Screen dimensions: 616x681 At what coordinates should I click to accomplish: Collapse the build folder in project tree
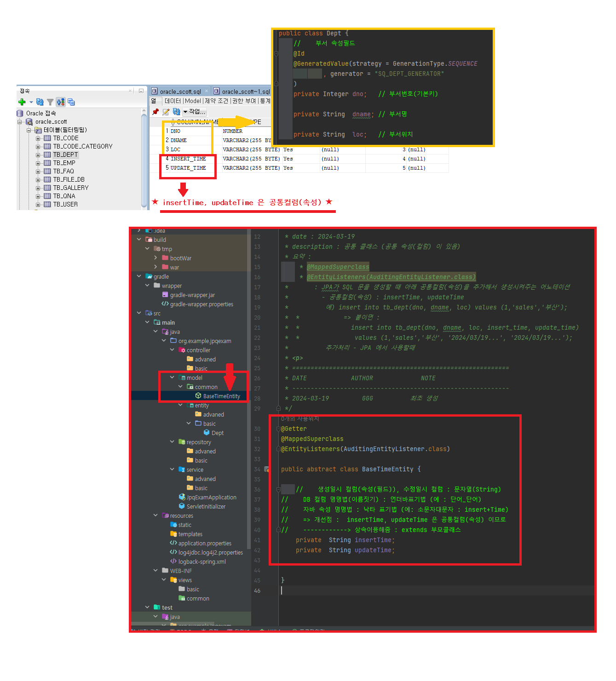tap(139, 240)
